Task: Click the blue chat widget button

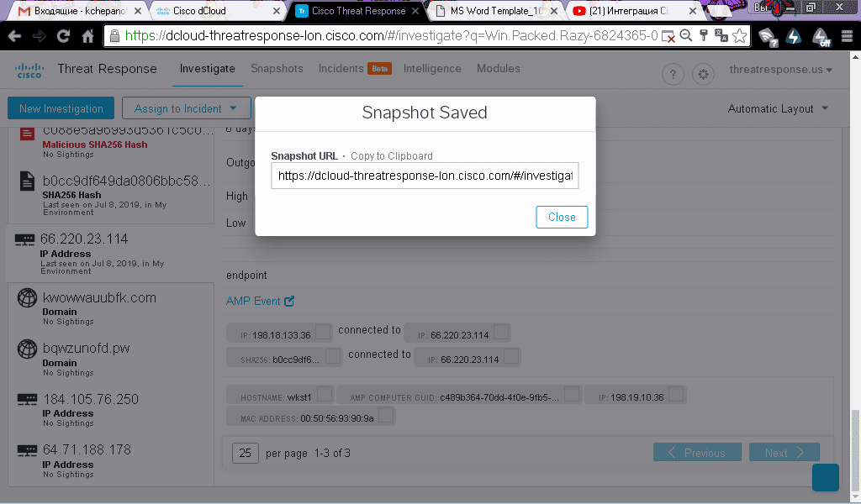Action: pyautogui.click(x=826, y=477)
